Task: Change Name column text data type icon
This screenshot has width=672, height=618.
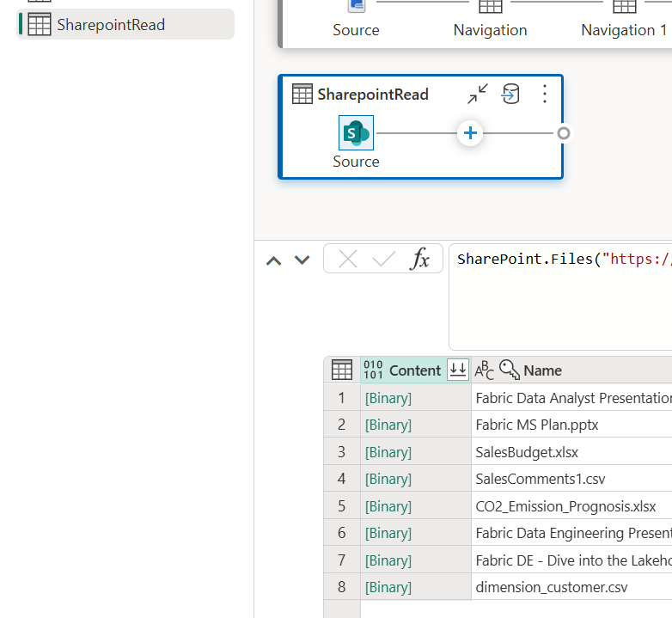Action: tap(485, 370)
